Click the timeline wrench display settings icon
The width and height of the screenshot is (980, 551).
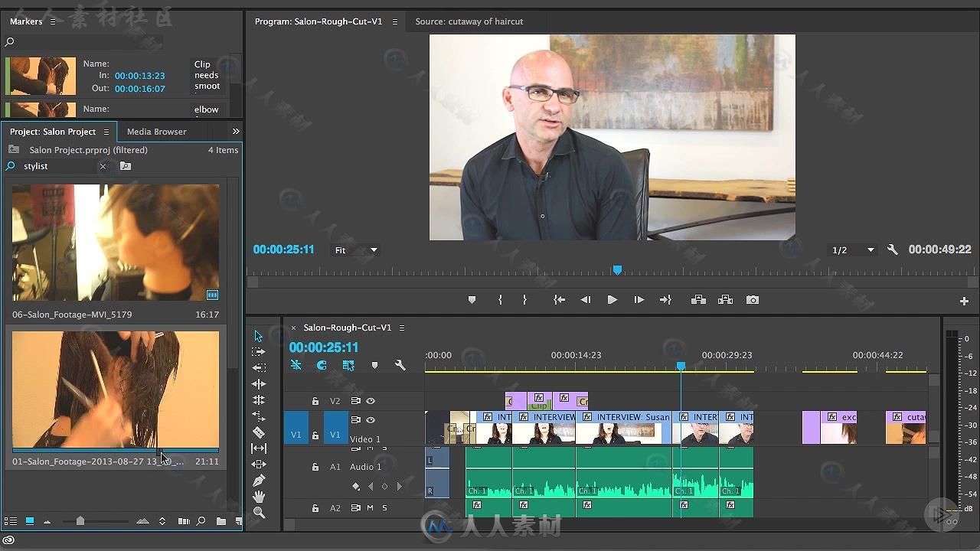click(x=400, y=366)
